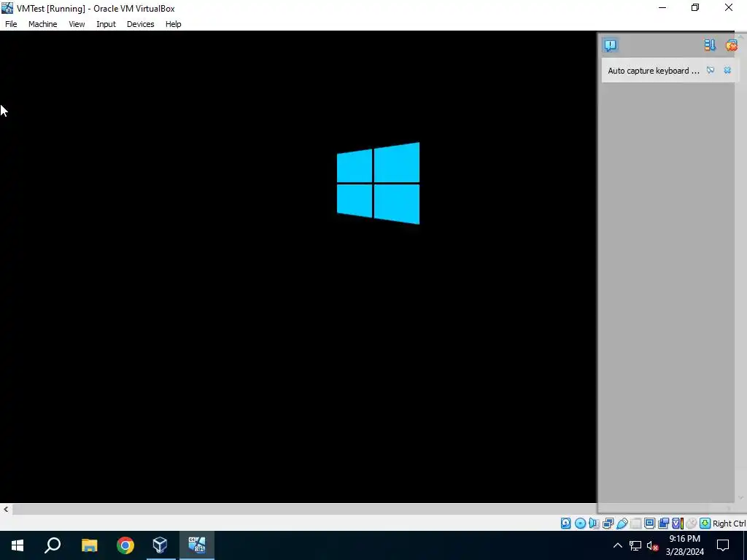Viewport: 747px width, 560px height.
Task: Click the keyboard capture green arrow indicator
Action: pos(705,524)
